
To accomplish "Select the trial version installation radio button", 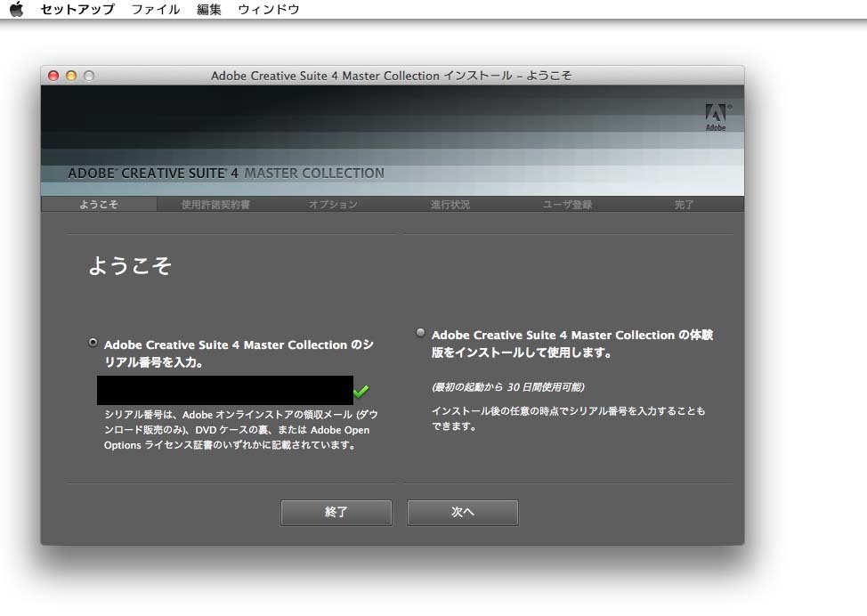I will tap(419, 332).
